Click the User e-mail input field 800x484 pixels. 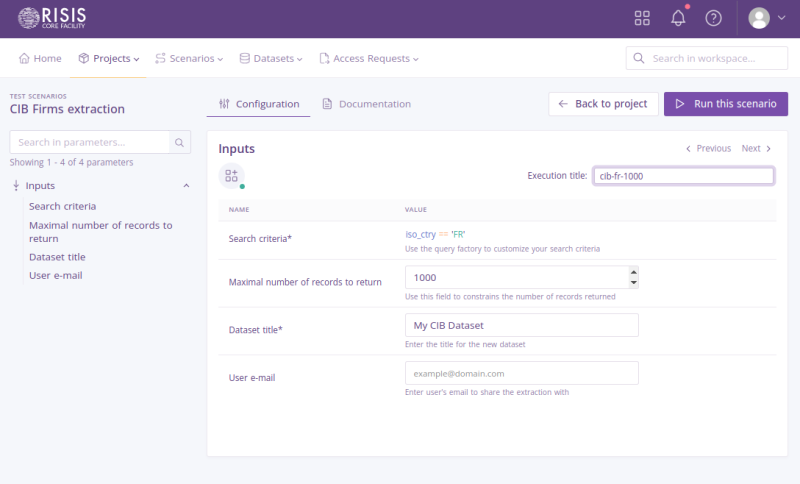(521, 373)
